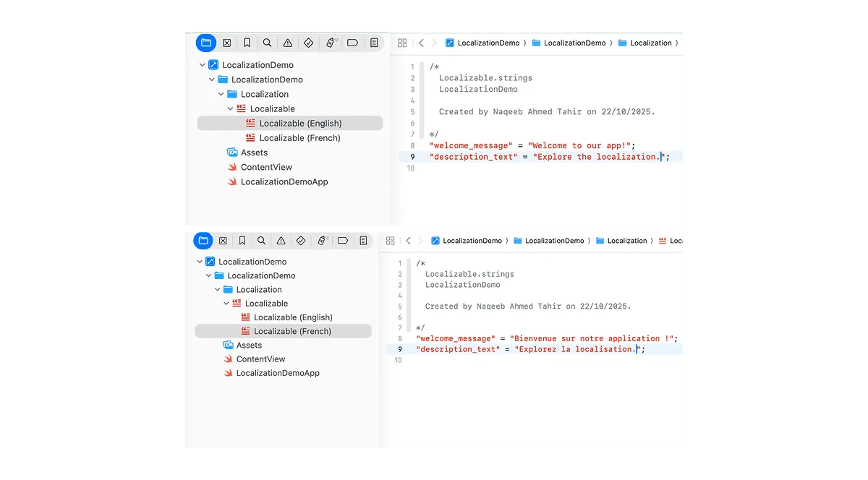The height and width of the screenshot is (480, 868).
Task: Go forward using the right chevron arrow
Action: pos(435,43)
